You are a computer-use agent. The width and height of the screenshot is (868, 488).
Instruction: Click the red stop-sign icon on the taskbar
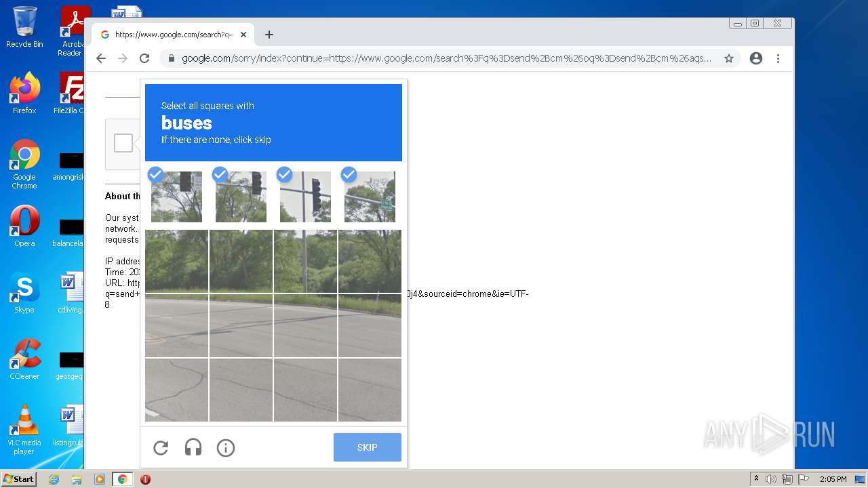[x=145, y=479]
